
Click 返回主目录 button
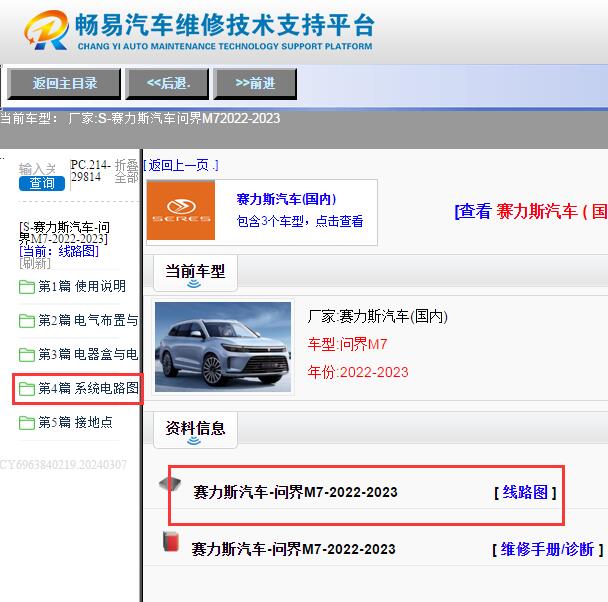[x=64, y=83]
